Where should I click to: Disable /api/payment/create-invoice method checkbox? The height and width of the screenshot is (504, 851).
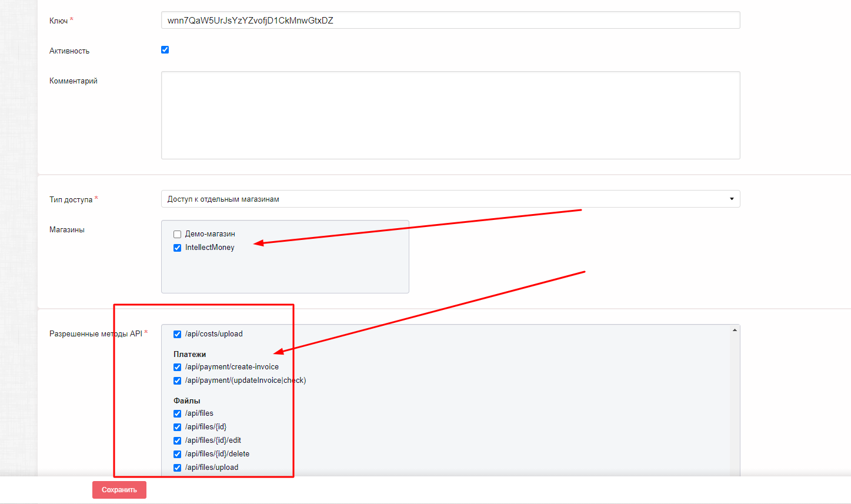click(177, 367)
